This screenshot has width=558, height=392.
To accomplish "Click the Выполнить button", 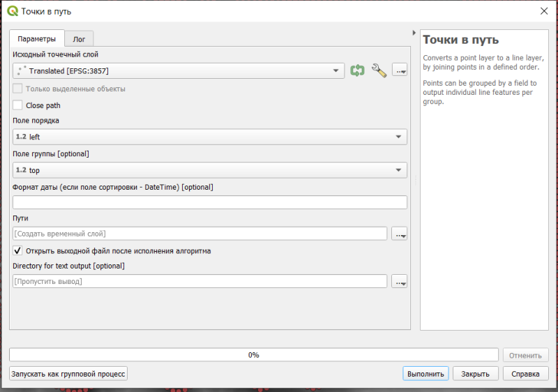I will [x=425, y=374].
